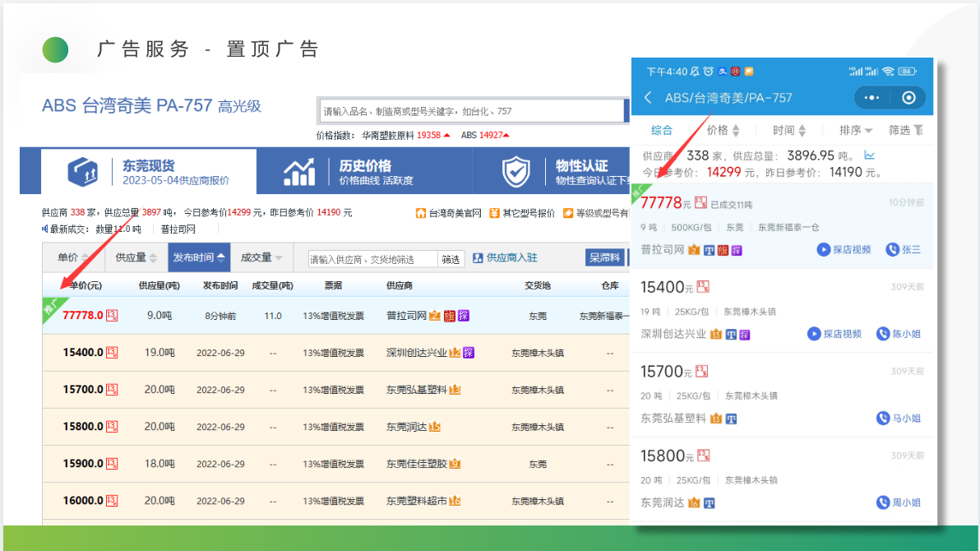The width and height of the screenshot is (980, 551).
Task: Open the 筛选 filter in mobile view
Action: coord(906,130)
